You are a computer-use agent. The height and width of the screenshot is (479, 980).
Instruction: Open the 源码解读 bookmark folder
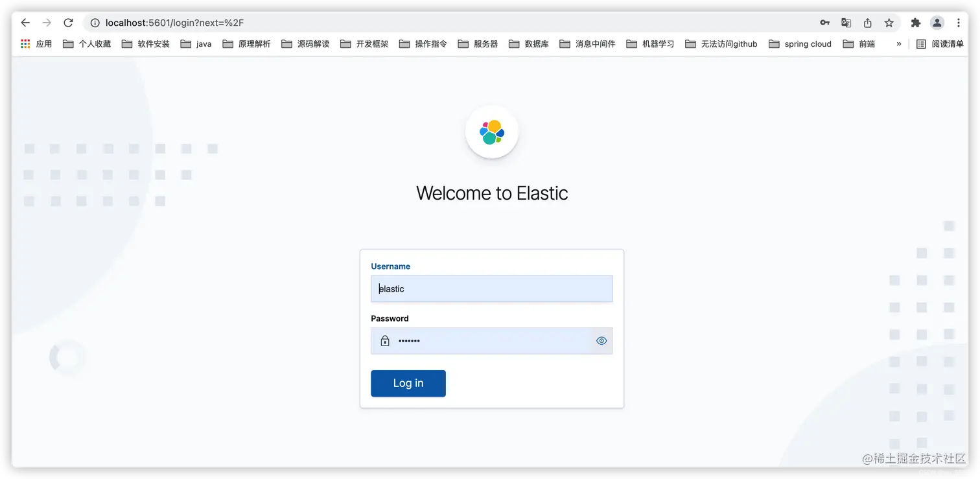[306, 44]
